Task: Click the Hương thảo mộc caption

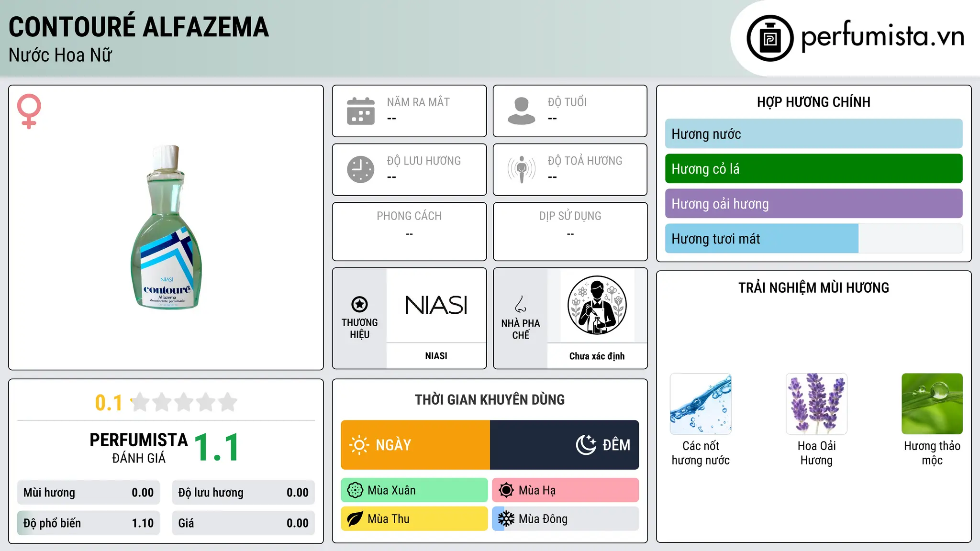Action: pyautogui.click(x=932, y=453)
